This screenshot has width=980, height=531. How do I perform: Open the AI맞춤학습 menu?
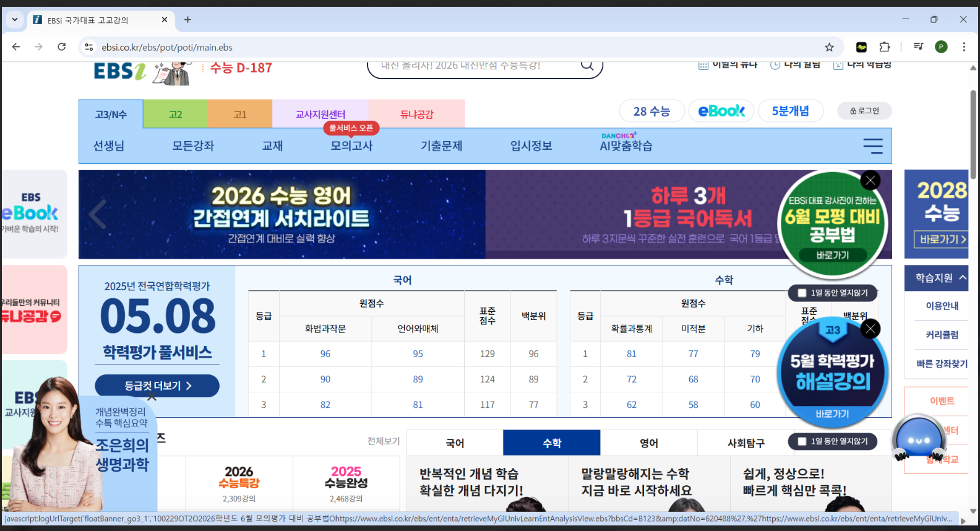pyautogui.click(x=626, y=146)
